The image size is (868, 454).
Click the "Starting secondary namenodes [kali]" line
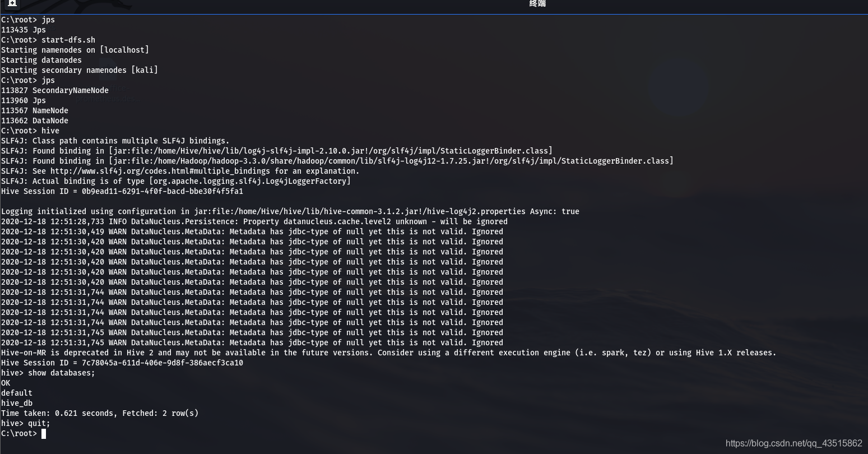(x=80, y=70)
